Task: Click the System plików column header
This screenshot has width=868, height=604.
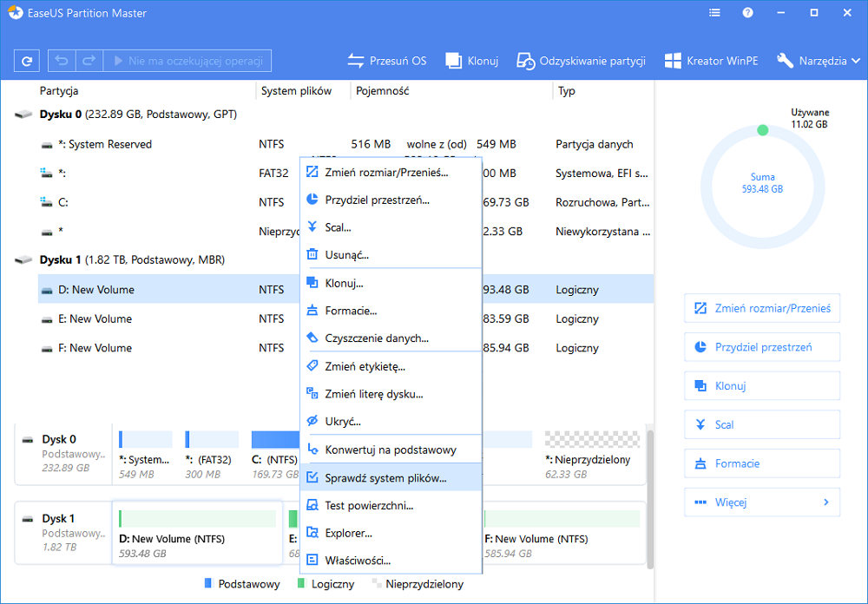Action: 296,91
